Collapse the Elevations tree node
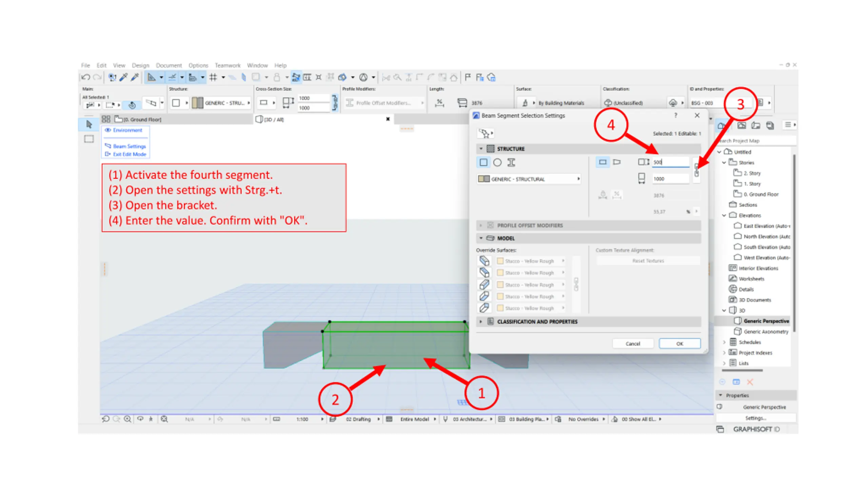The width and height of the screenshot is (868, 488). 724,216
